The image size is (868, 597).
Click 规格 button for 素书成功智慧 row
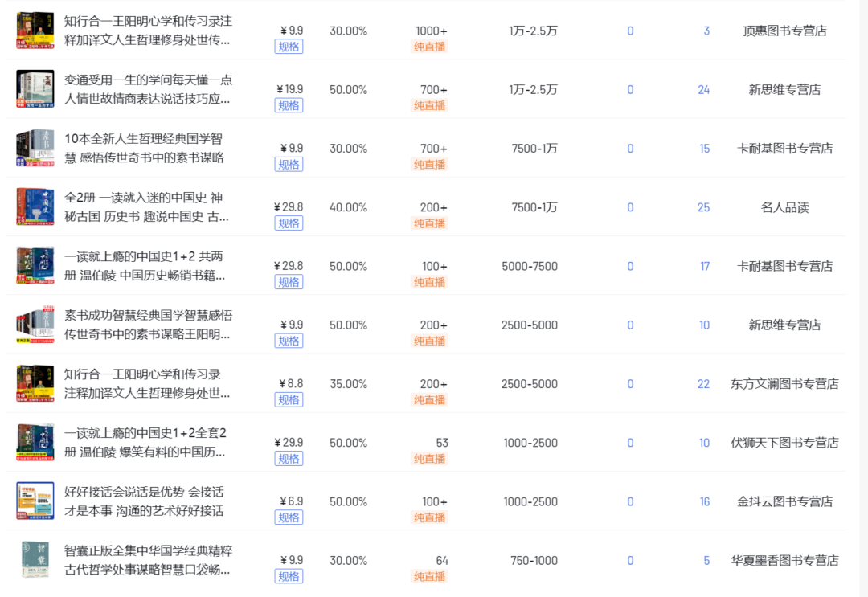tap(289, 341)
